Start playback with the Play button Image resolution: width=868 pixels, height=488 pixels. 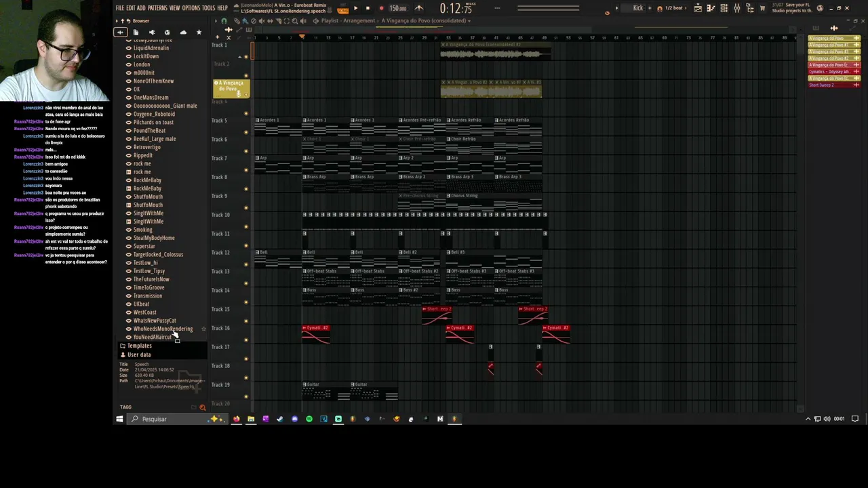(x=355, y=9)
